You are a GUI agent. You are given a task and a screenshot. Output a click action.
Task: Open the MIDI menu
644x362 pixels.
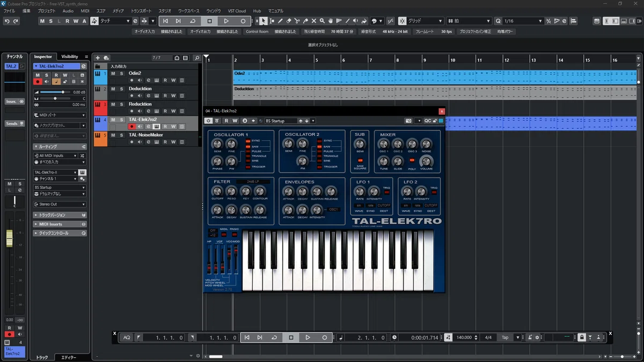(85, 11)
